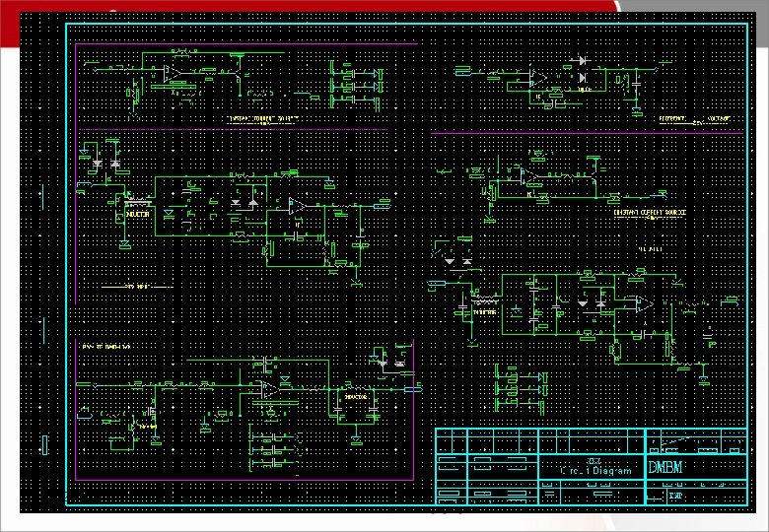769x532 pixels.
Task: Click the op-amp symbol in middle-left circuit
Action: 297,206
